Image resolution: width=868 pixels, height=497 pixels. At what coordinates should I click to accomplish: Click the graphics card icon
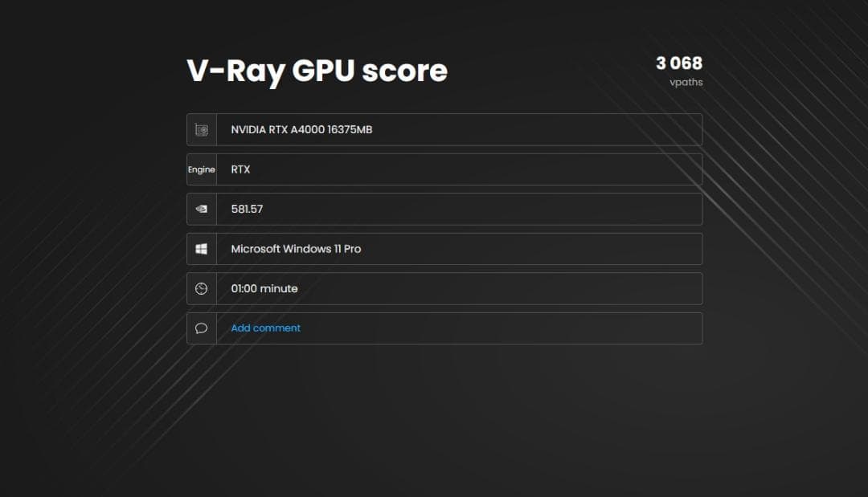pos(200,129)
